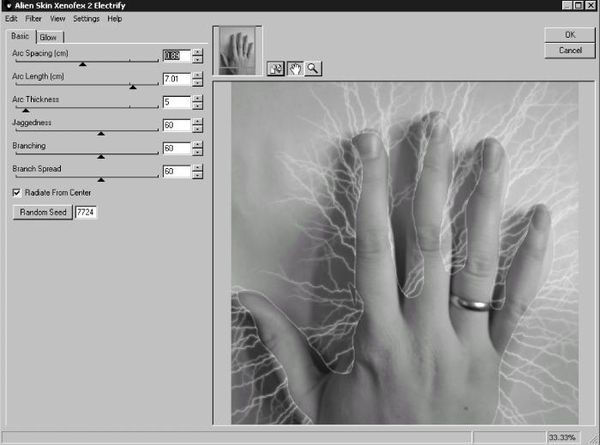
Task: Open the Filter menu
Action: pyautogui.click(x=34, y=19)
